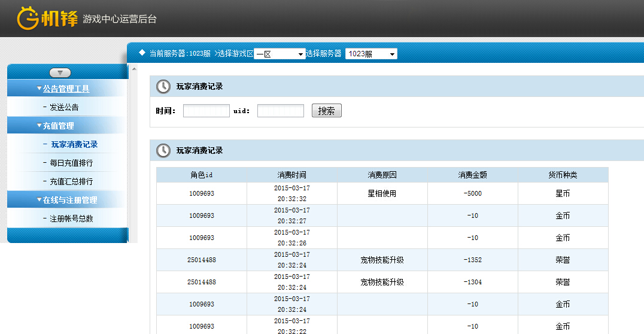Click 角色id 1009693 in the 20:32:32 row
644x334 pixels.
pos(202,193)
